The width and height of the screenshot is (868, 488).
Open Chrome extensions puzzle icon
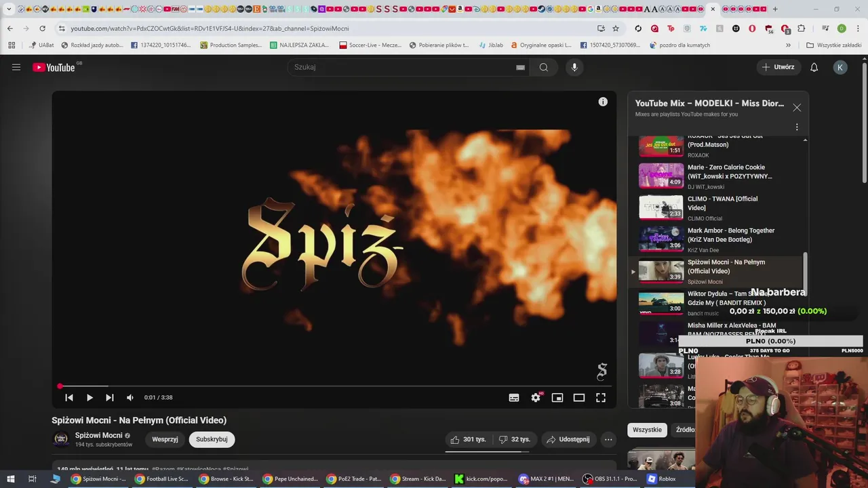802,28
